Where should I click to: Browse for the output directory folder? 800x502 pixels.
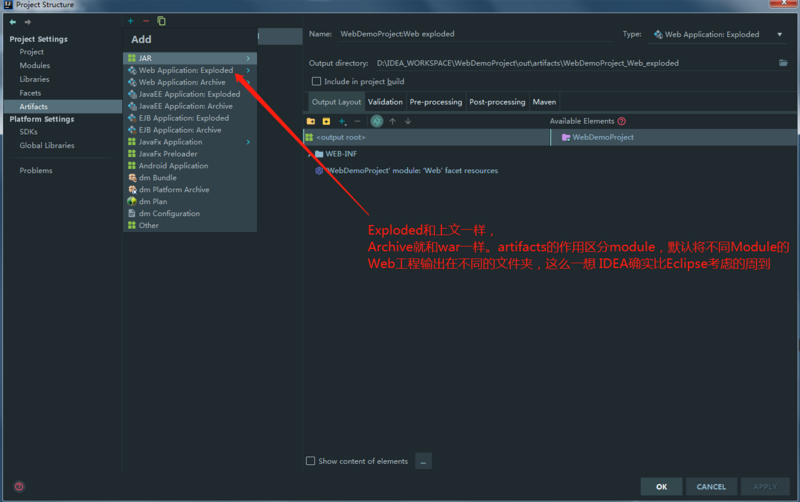[x=783, y=63]
